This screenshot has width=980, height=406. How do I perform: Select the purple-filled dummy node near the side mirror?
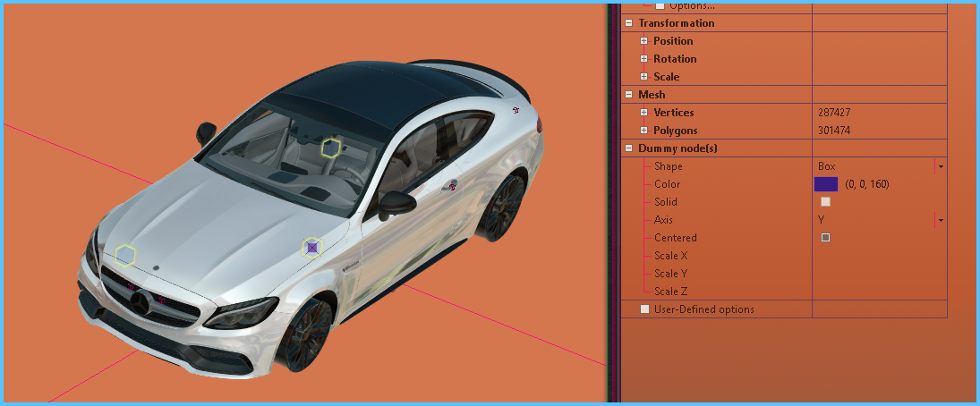[311, 248]
